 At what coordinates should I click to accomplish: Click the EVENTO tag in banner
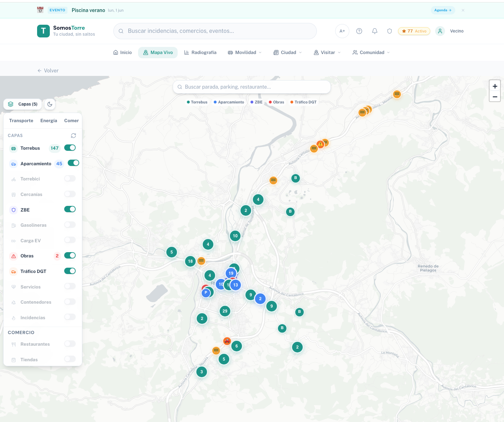click(57, 10)
